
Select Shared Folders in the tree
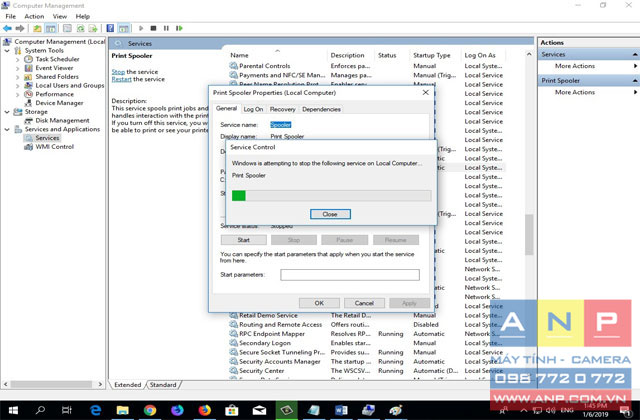tap(57, 77)
